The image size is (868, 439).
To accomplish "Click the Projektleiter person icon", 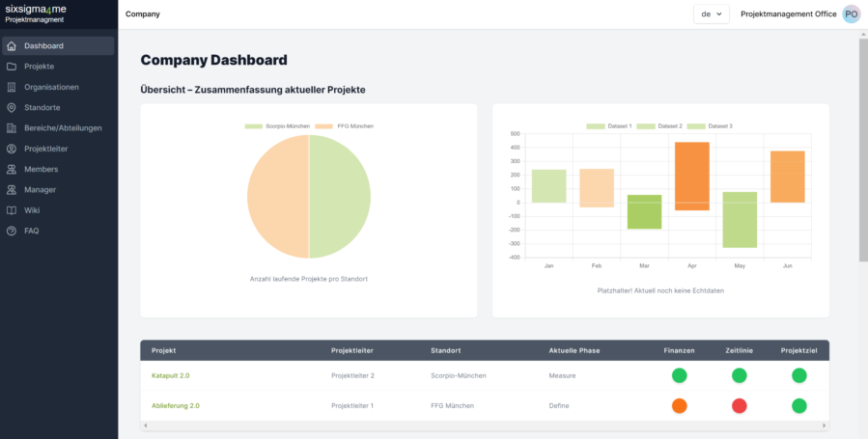I will (x=11, y=149).
